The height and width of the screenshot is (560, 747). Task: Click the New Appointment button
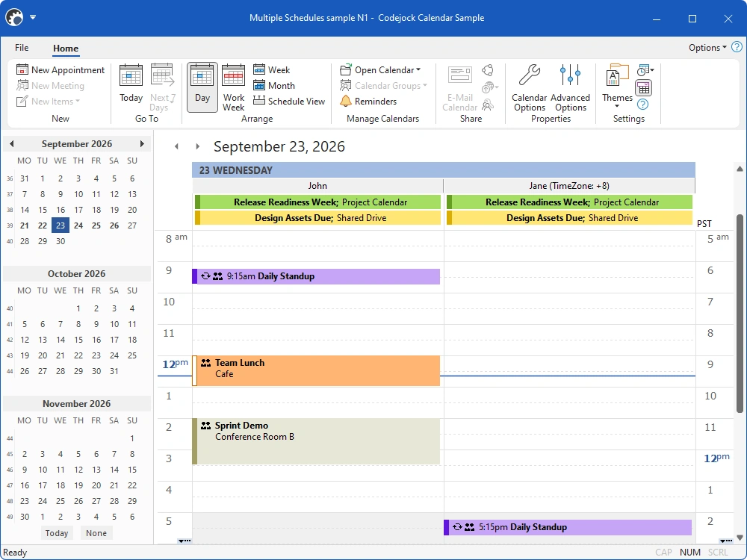(61, 70)
